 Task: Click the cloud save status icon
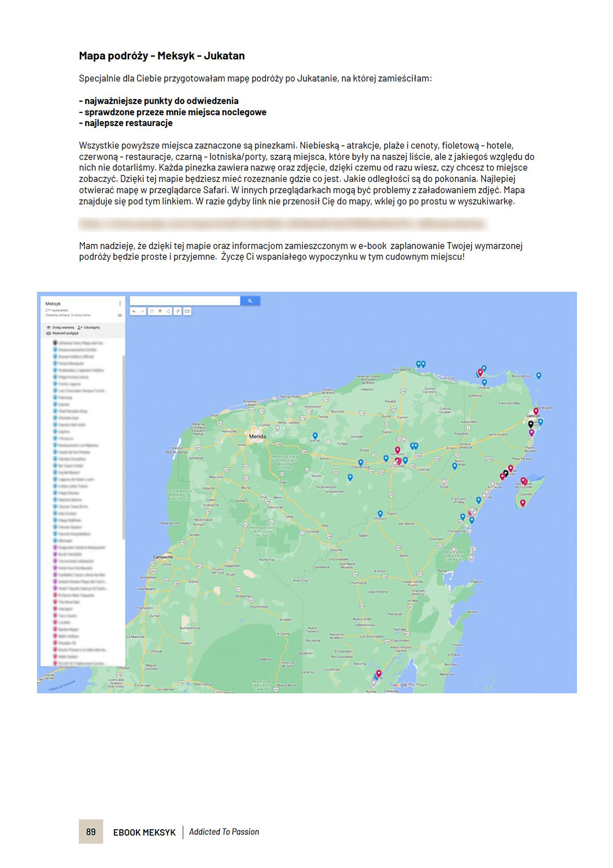(120, 315)
